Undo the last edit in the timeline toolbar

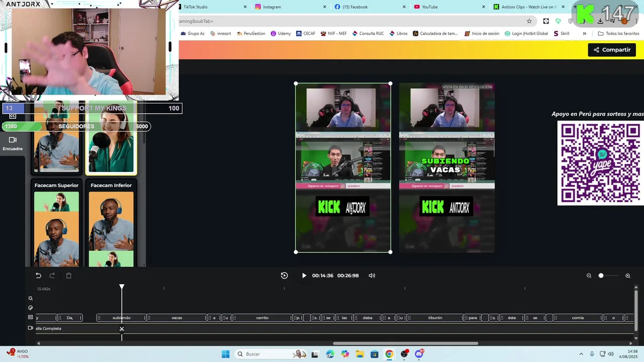[x=38, y=276]
